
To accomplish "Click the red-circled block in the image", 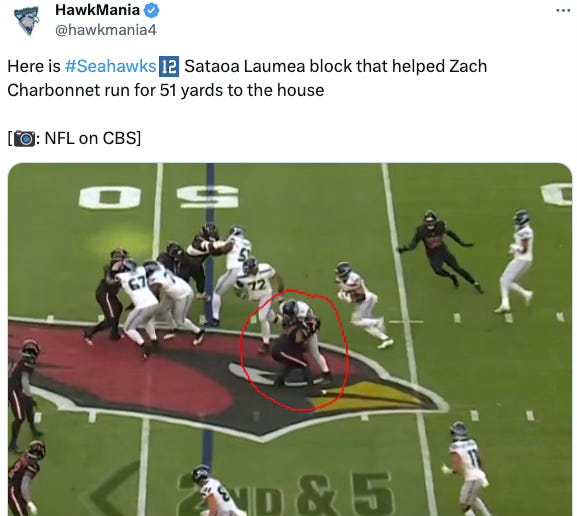I will pyautogui.click(x=294, y=351).
